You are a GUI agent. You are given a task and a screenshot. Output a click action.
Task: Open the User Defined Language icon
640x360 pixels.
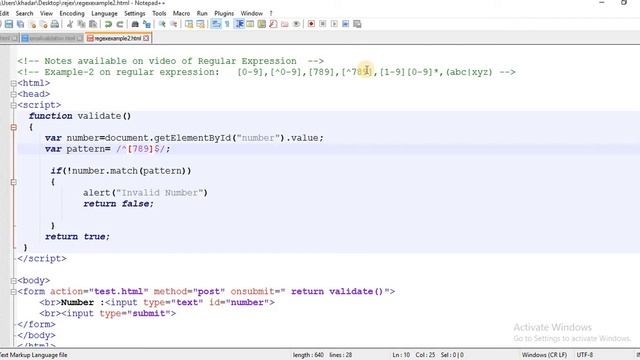pos(250,24)
